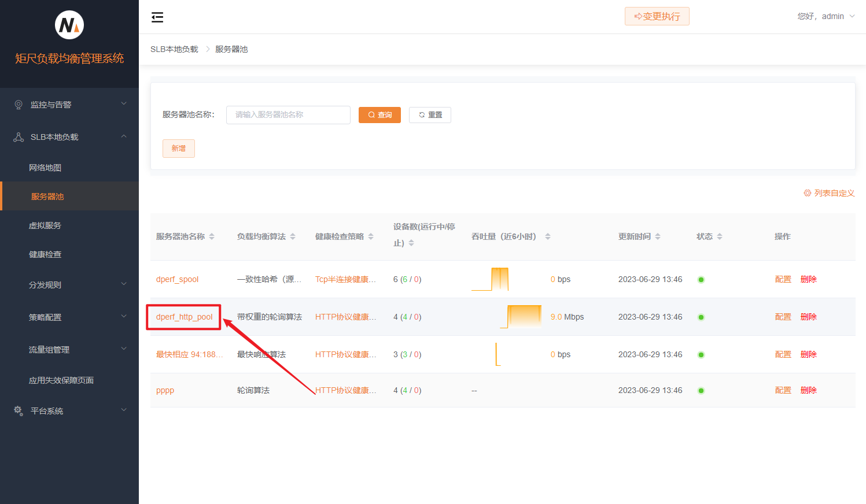Click the platform system gears icon
The width and height of the screenshot is (866, 504).
pos(19,411)
